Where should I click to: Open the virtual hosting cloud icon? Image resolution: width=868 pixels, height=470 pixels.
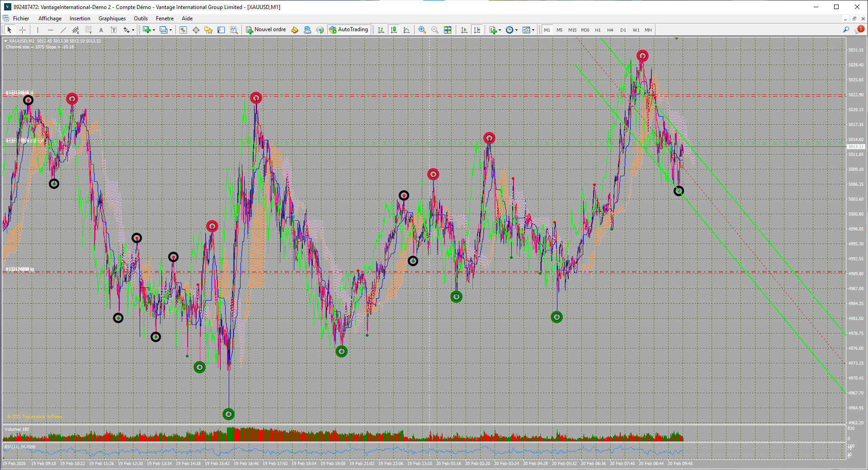(307, 30)
